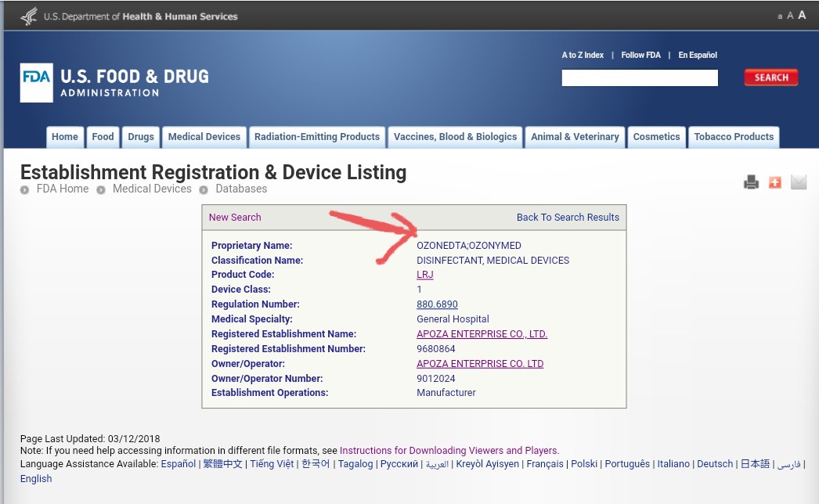Click 'DISINFECTANT, MEDICAL DEVICES' classification text
This screenshot has width=819, height=504.
coord(493,260)
